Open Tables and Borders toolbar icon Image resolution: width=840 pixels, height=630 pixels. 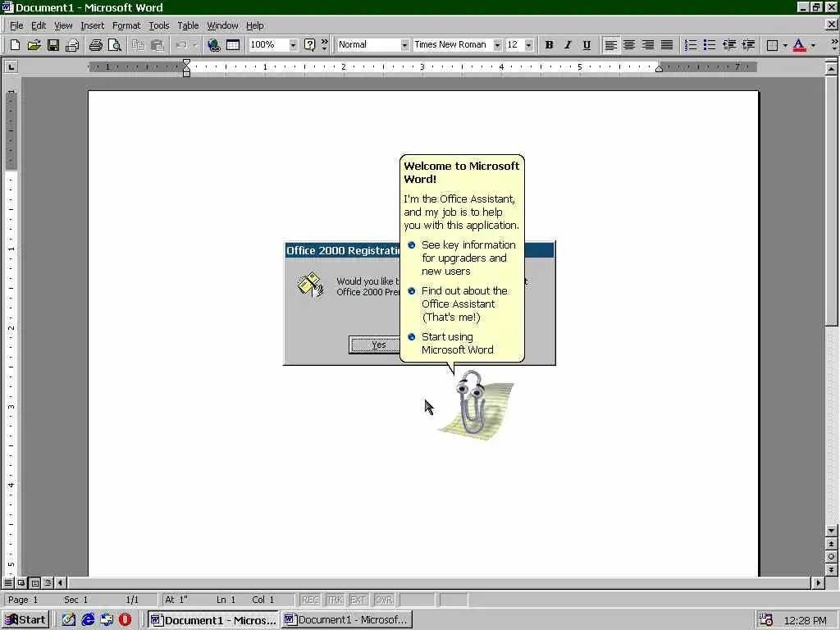[x=233, y=45]
